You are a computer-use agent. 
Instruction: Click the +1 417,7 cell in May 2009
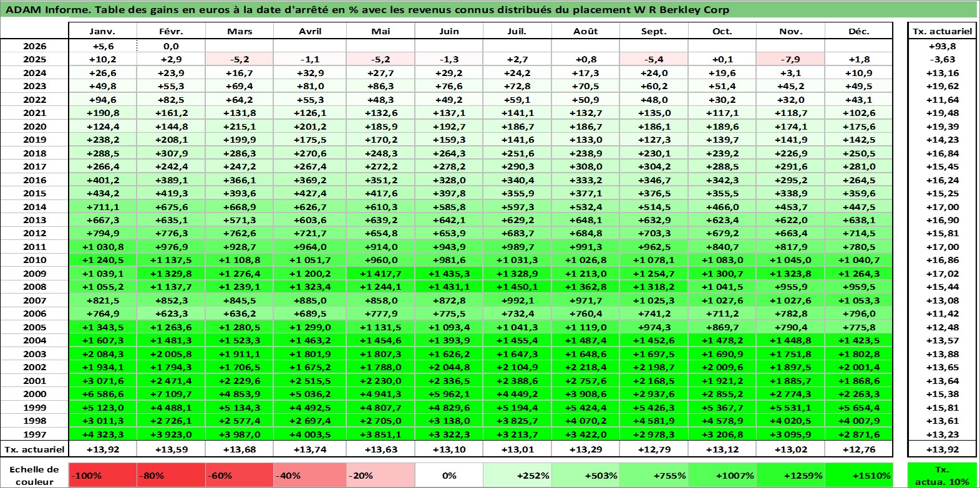[x=381, y=274]
